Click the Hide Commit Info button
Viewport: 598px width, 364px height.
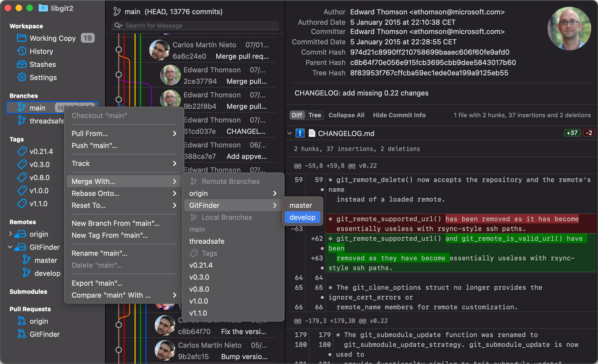click(399, 115)
